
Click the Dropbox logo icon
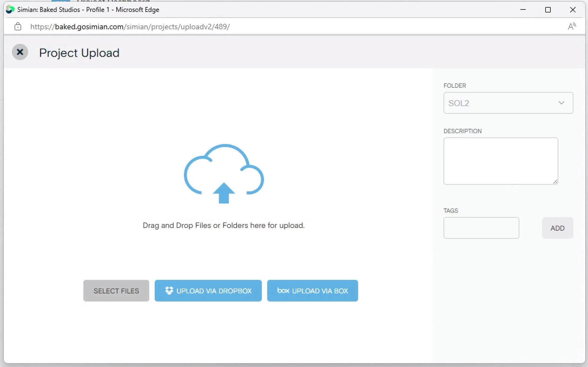[169, 291]
